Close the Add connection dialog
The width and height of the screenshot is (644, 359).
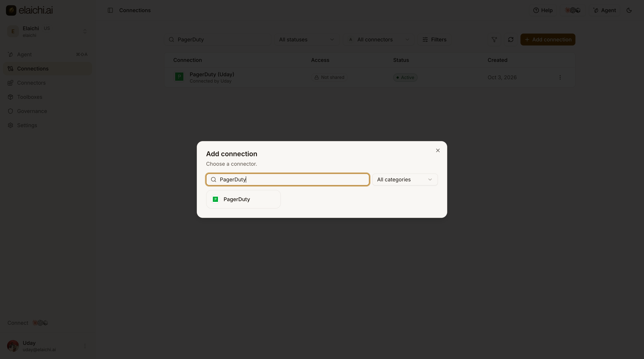click(x=438, y=150)
